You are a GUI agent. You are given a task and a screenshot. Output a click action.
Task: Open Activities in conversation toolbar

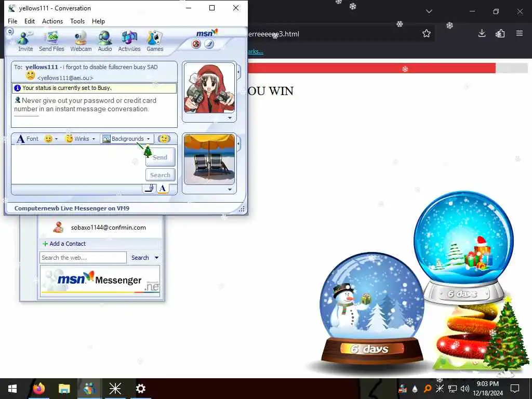[x=129, y=42]
